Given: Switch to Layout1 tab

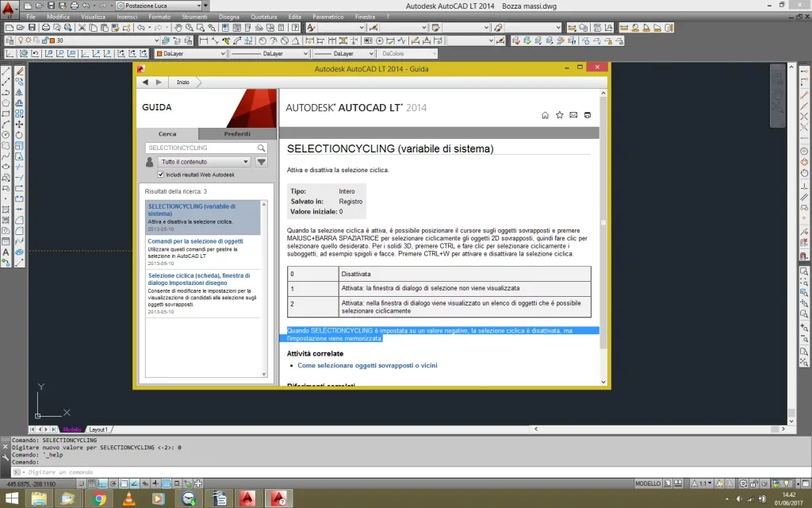Looking at the screenshot, I should click(98, 429).
